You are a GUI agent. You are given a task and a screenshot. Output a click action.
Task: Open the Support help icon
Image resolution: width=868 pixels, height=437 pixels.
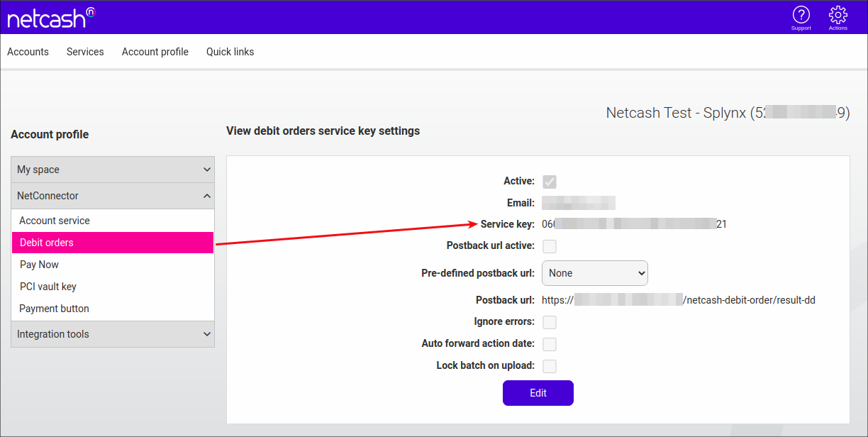pyautogui.click(x=801, y=16)
